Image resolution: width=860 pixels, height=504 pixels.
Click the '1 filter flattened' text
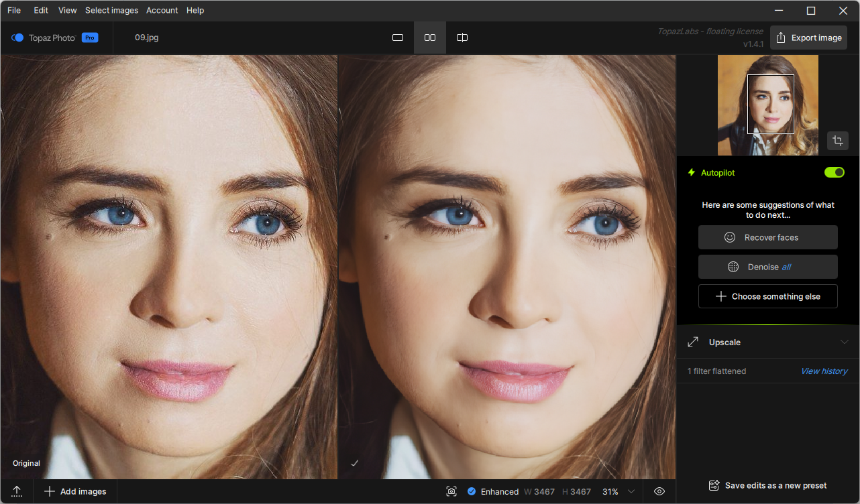click(x=716, y=371)
